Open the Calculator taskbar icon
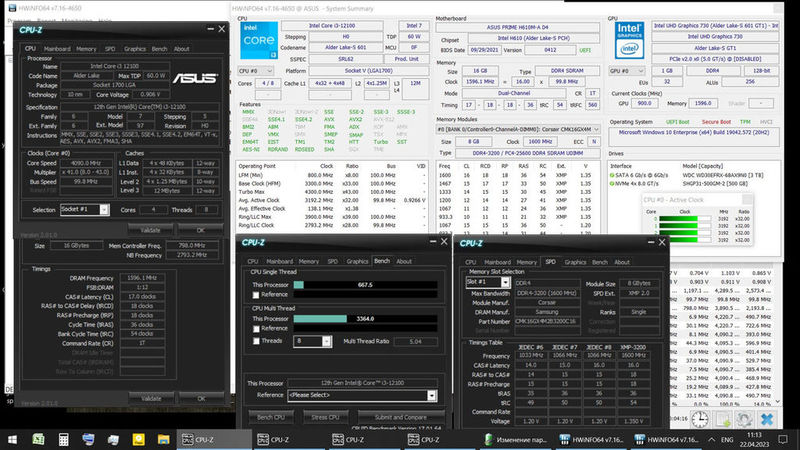Screen dimensions: 800x450 [63, 439]
